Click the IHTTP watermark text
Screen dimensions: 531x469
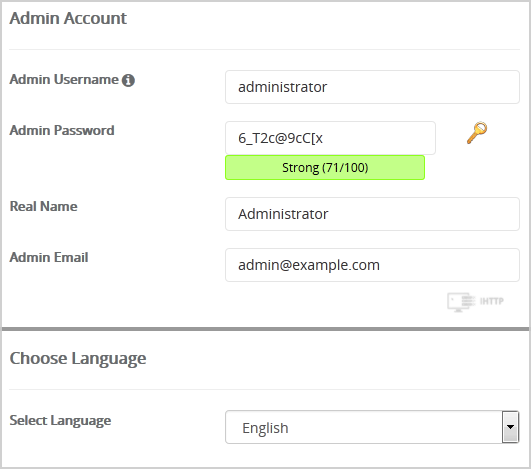[491, 301]
